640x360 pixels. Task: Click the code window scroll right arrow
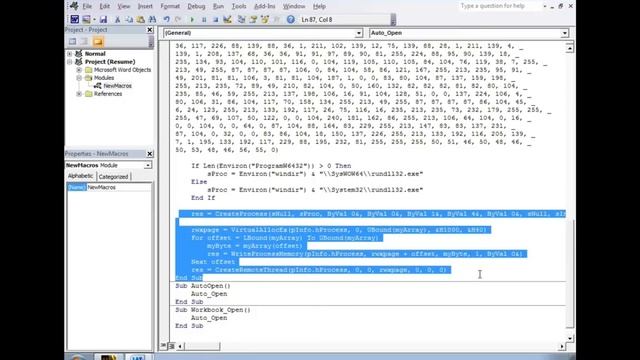pyautogui.click(x=562, y=346)
